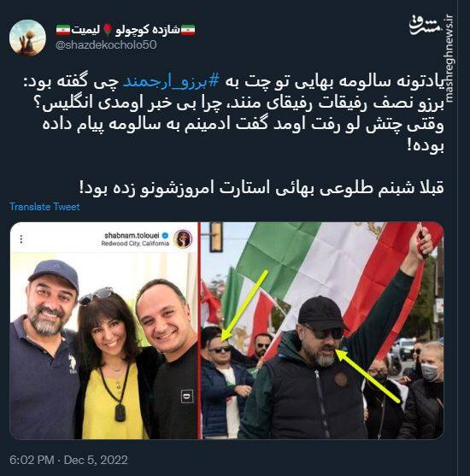Click the Mashregh News logo watermark
Screen dimensions: 470x476
[x=425, y=26]
